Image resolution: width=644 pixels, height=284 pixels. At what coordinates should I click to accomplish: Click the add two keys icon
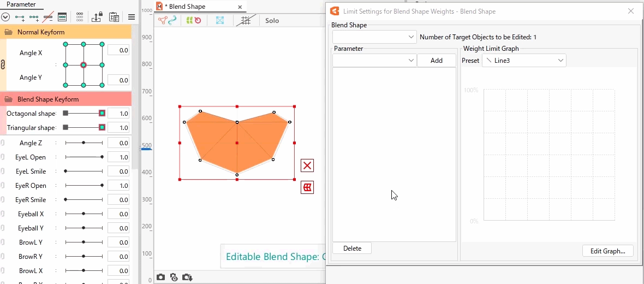coord(20,17)
